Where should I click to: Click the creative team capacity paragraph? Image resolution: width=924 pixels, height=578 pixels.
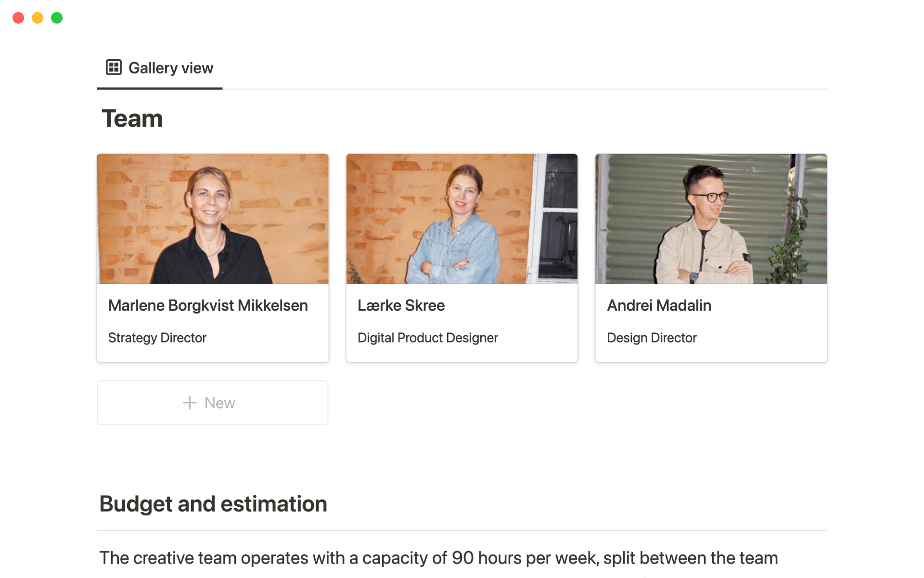438,558
